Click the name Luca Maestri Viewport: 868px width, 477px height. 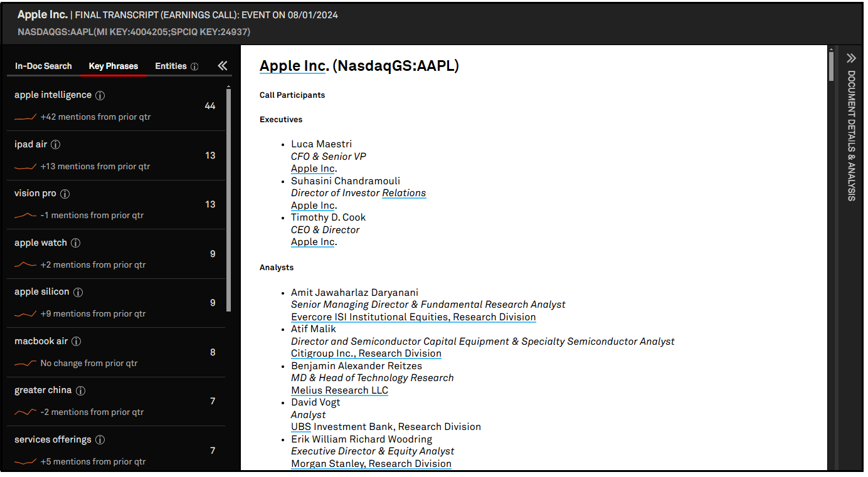[x=321, y=144]
